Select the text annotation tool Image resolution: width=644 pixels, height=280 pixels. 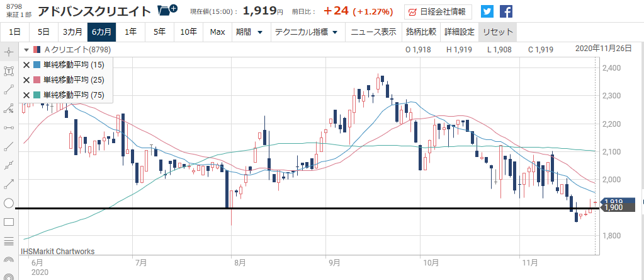click(9, 71)
